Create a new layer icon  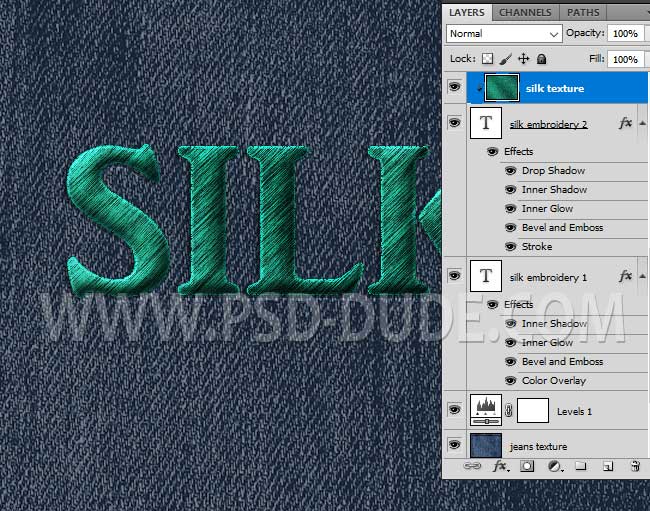pyautogui.click(x=608, y=467)
